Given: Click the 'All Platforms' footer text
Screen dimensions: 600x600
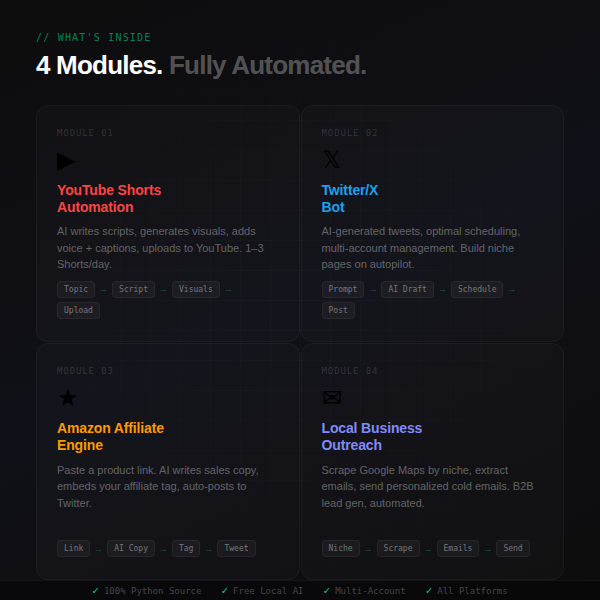Looking at the screenshot, I should [472, 591].
